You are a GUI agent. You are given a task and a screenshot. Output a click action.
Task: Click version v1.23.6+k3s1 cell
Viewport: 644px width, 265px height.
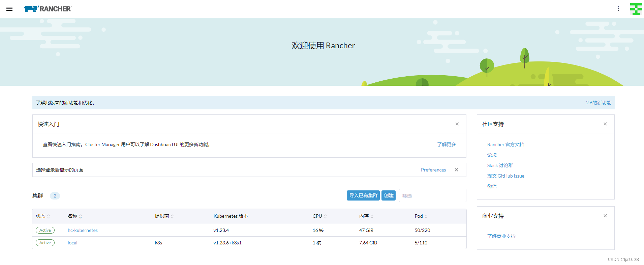[227, 243]
